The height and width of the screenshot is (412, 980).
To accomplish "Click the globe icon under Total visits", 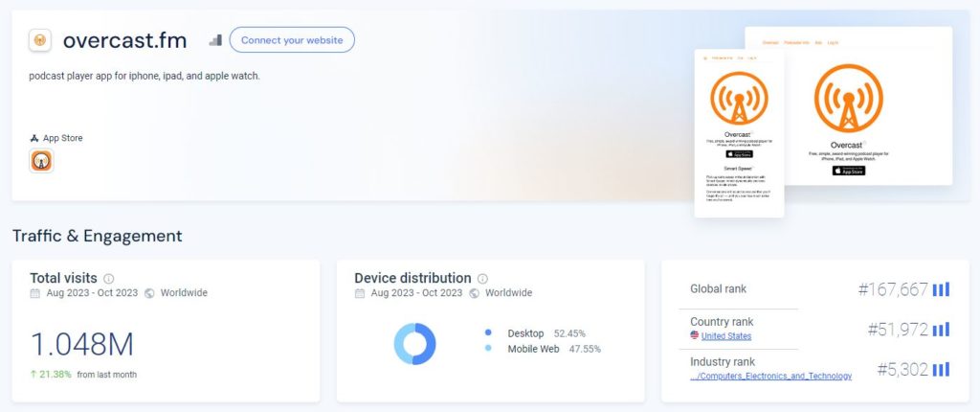I will tap(149, 293).
